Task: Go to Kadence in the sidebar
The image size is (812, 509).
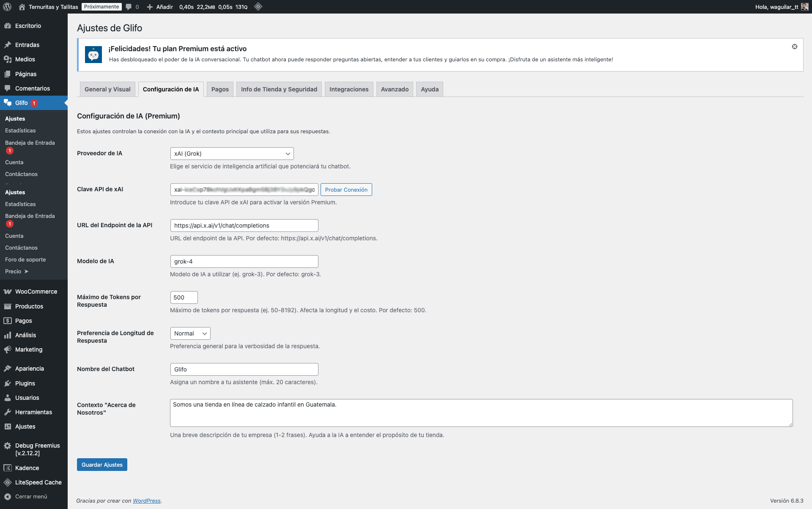Action: [x=27, y=468]
